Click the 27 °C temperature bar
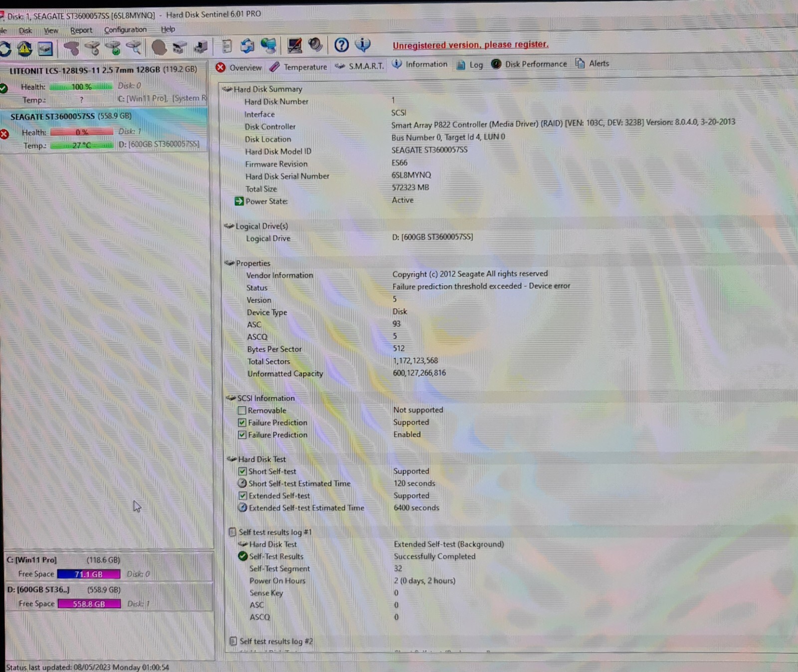 point(82,145)
